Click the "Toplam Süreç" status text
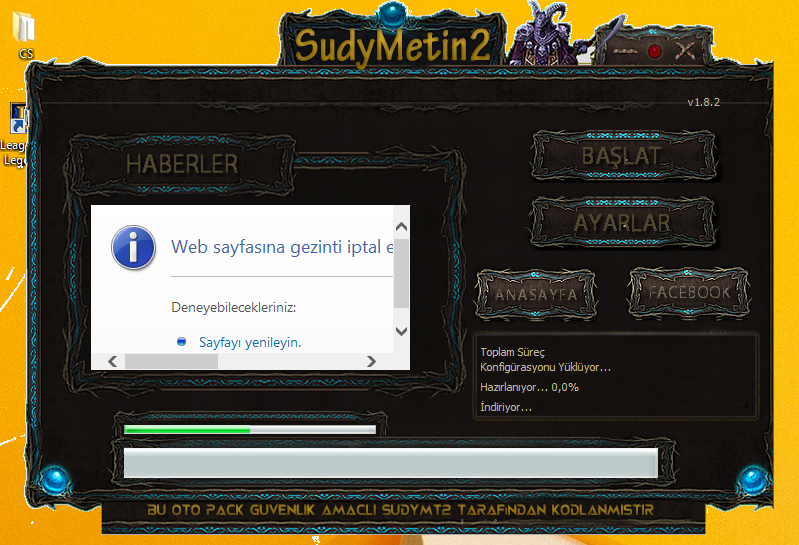Image resolution: width=799 pixels, height=545 pixels. point(512,352)
